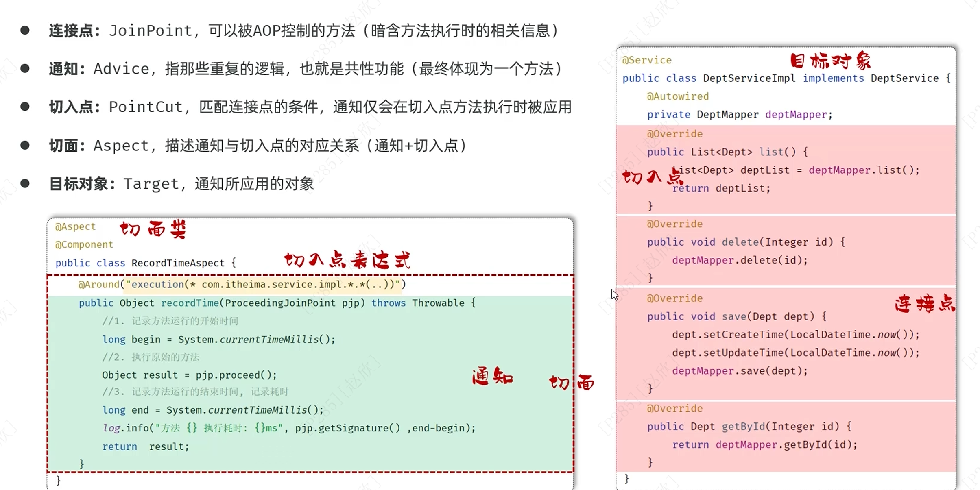
Task: Click the RecordTimeAspect class name
Action: click(178, 263)
